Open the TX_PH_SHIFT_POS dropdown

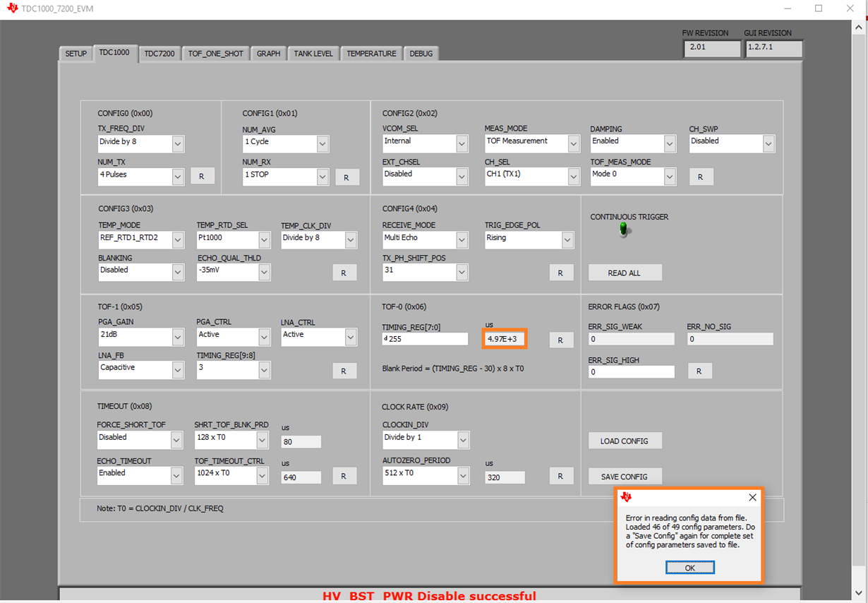click(x=462, y=273)
